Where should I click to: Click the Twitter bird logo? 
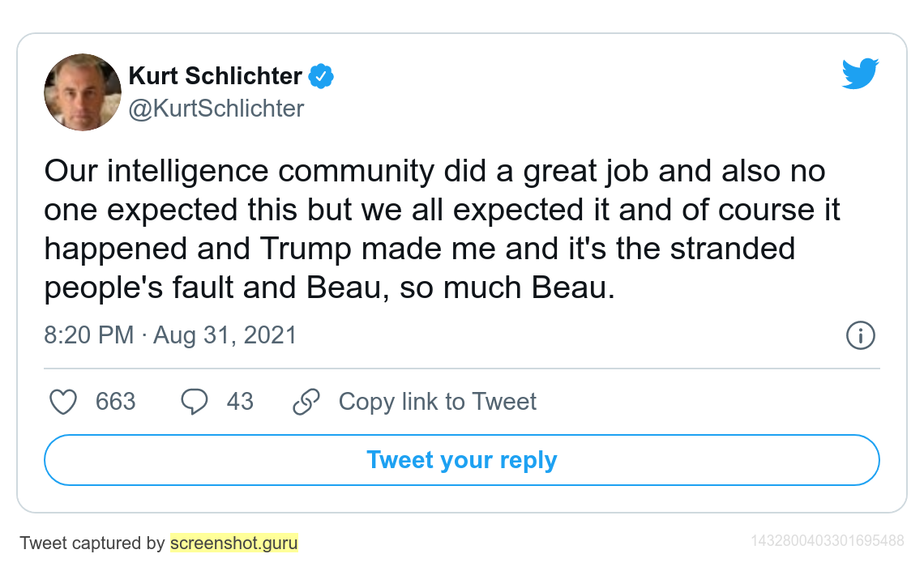[x=860, y=74]
